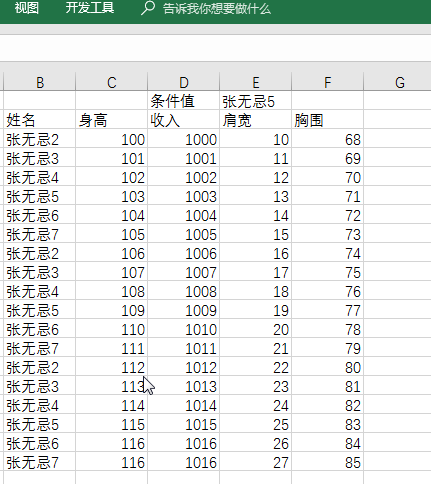Select the height cell showing 110
Viewport: 431px width, 484px height.
[112, 329]
